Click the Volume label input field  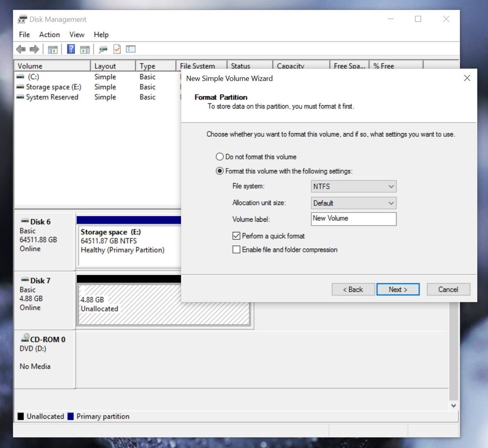point(353,219)
